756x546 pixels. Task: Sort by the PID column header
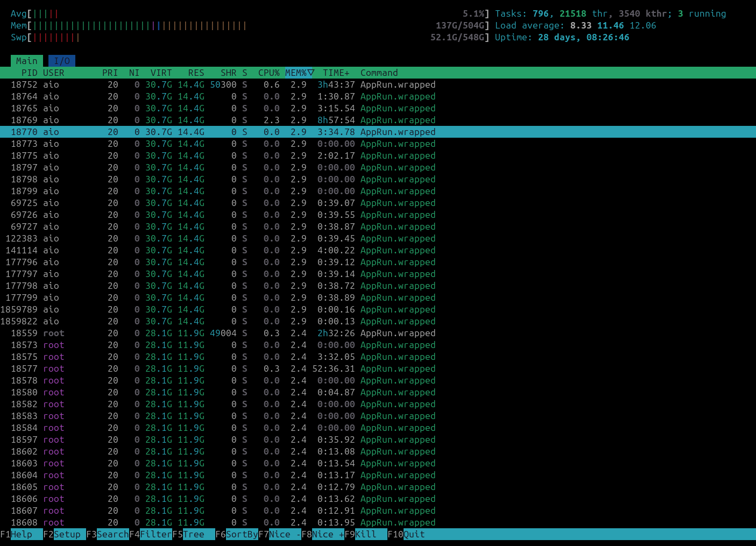point(30,73)
